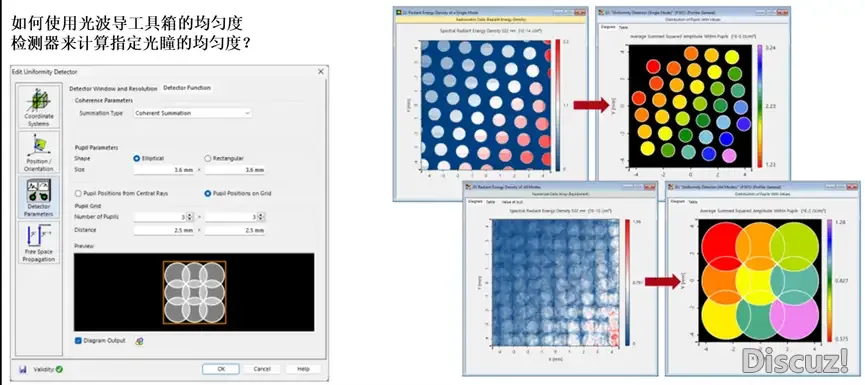
Task: Open Table tab in Uniformity Detector (Single Mode)
Action: tap(623, 27)
